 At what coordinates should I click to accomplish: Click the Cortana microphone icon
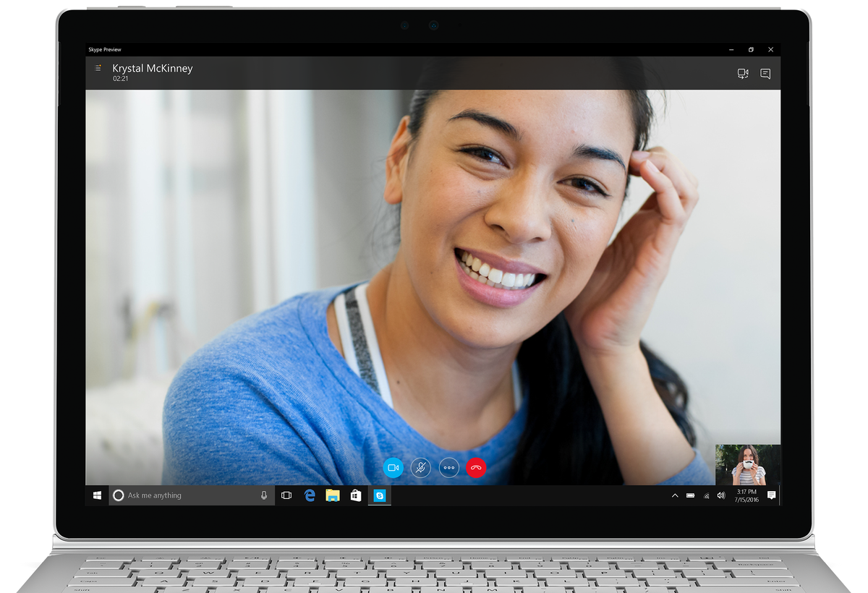[264, 495]
